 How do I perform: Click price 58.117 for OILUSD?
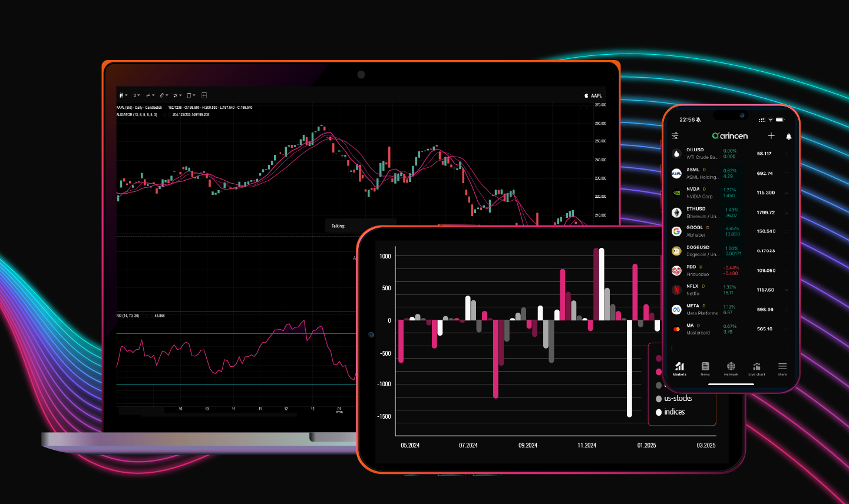click(x=764, y=154)
